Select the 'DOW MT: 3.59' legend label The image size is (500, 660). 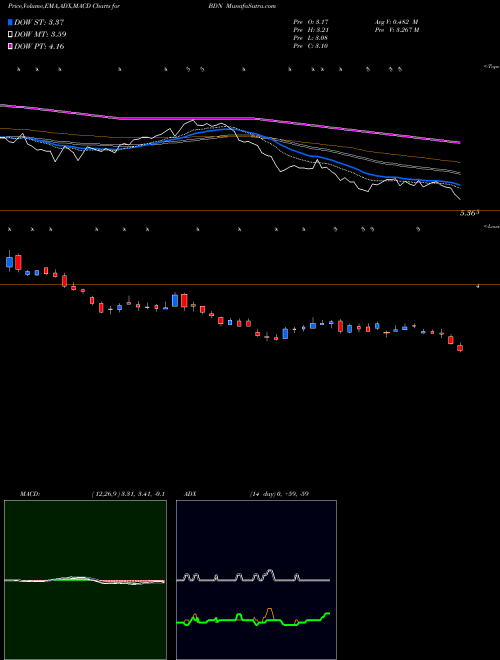[40, 35]
